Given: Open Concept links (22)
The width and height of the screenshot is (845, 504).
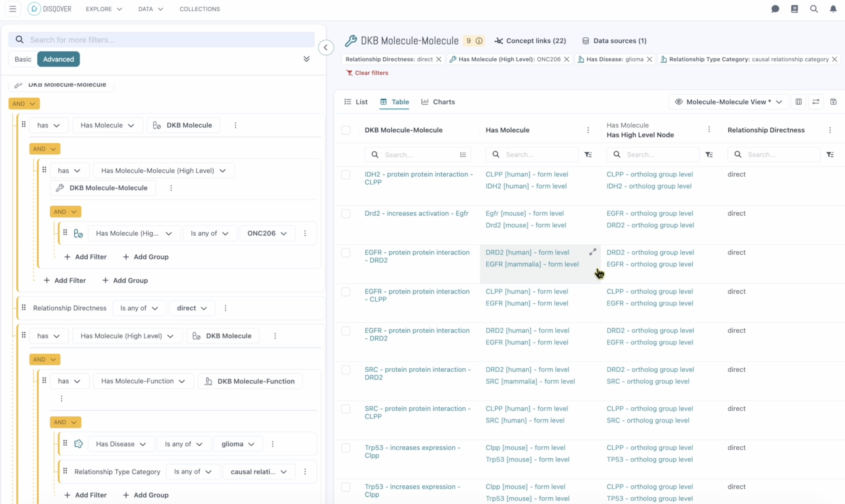Looking at the screenshot, I should (x=530, y=41).
